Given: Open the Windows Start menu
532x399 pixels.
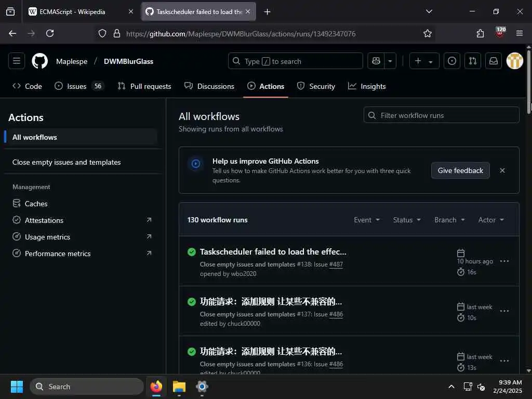Looking at the screenshot, I should pyautogui.click(x=17, y=387).
